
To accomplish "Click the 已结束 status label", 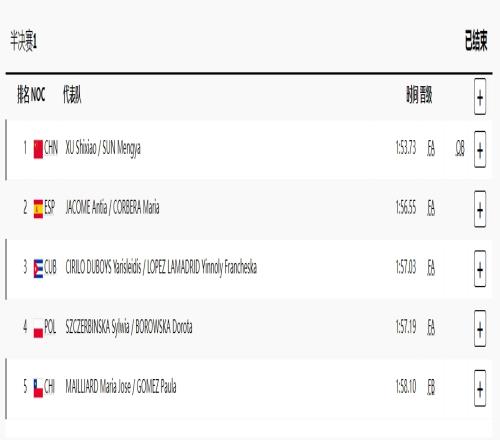I will pyautogui.click(x=477, y=40).
